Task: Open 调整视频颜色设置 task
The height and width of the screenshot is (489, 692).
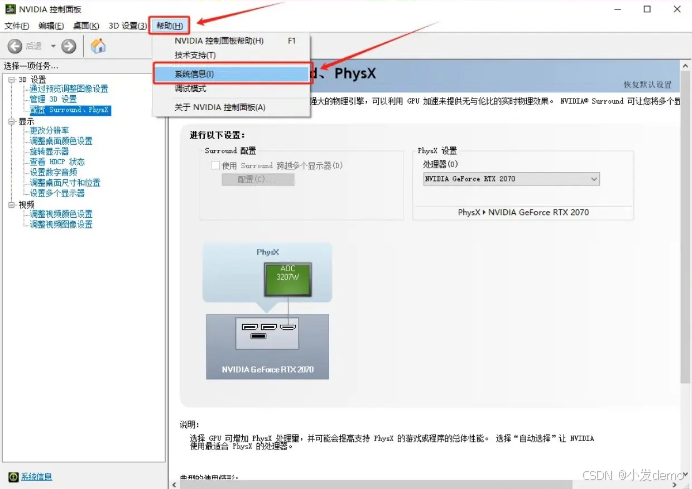Action: click(61, 214)
